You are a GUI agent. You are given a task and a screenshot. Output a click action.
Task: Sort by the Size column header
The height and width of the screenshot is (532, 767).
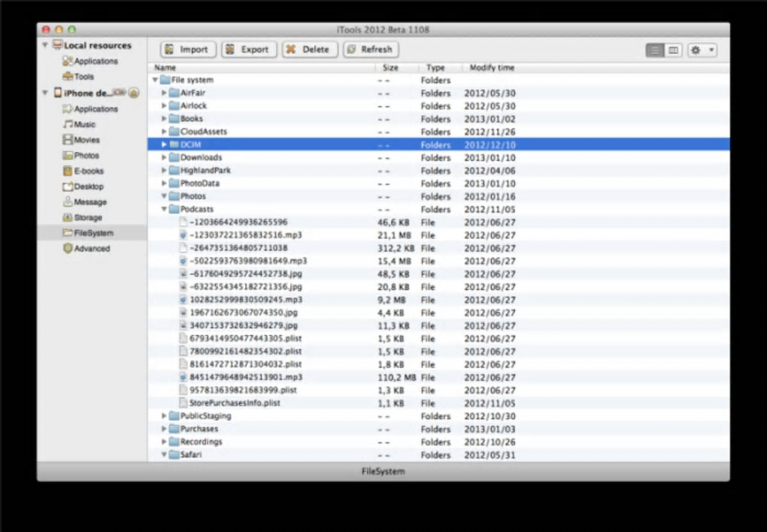pyautogui.click(x=397, y=68)
